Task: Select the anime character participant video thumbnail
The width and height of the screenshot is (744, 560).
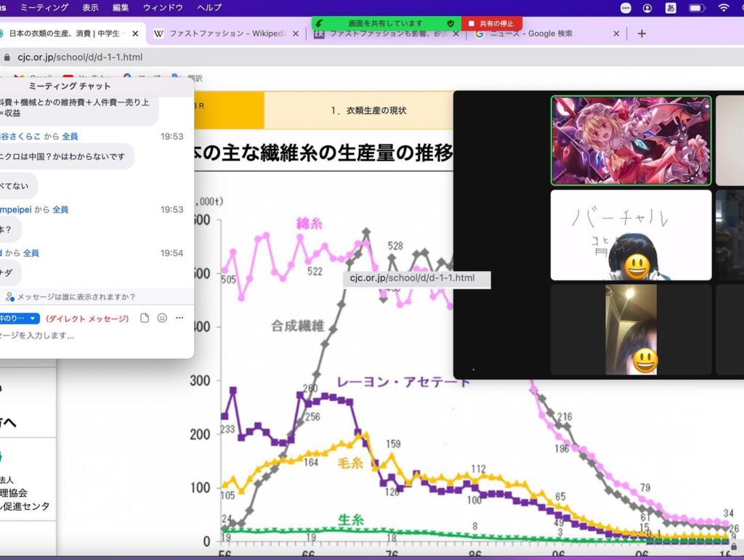Action: (631, 141)
